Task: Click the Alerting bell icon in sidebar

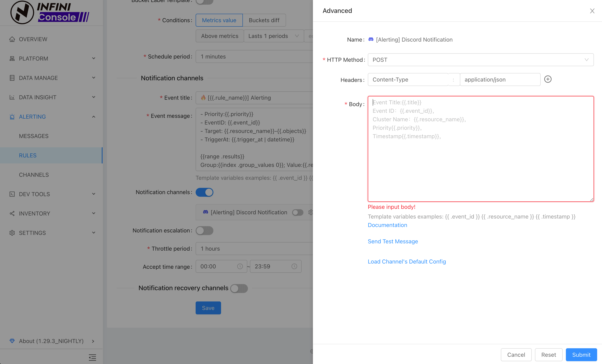Action: coord(12,117)
